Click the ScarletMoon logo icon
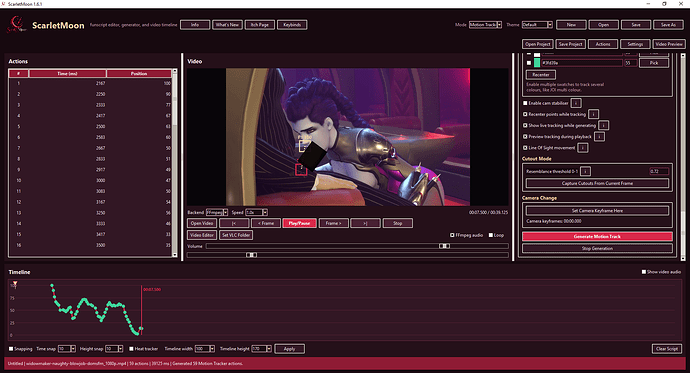Viewport: 690px width, 373px height. pos(17,24)
